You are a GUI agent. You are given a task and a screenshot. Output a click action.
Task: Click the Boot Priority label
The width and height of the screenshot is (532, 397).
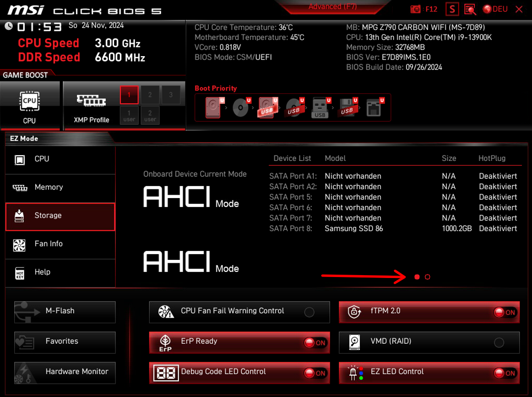(x=216, y=88)
